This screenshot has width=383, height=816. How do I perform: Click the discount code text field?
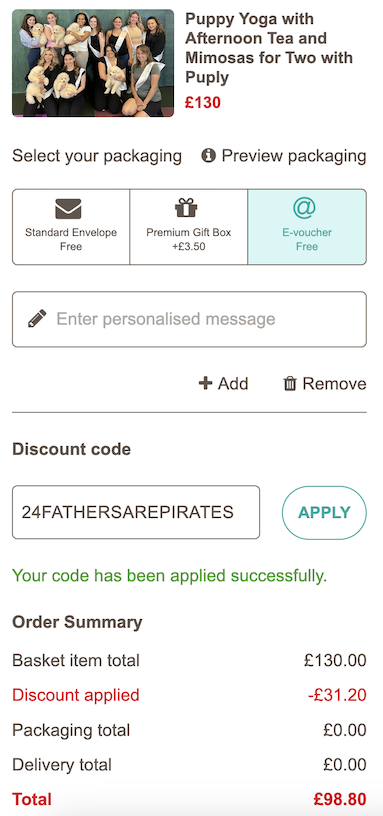[136, 513]
